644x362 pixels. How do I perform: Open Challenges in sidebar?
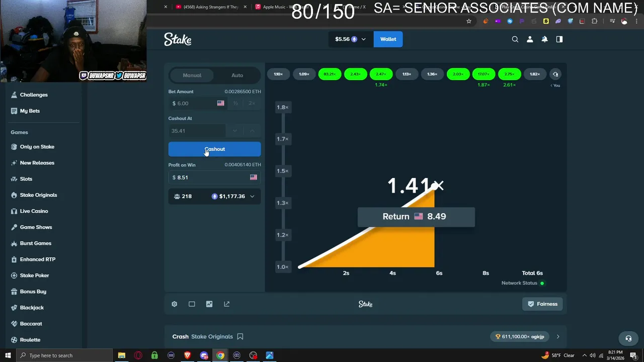coord(34,95)
